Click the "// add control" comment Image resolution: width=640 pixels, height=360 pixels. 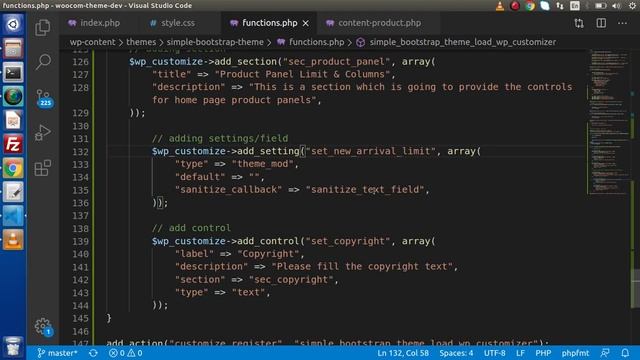pos(191,228)
